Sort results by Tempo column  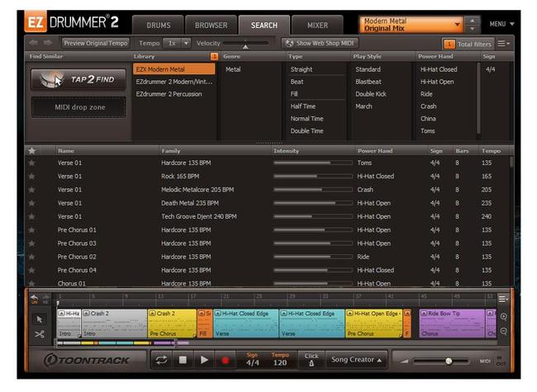point(491,150)
